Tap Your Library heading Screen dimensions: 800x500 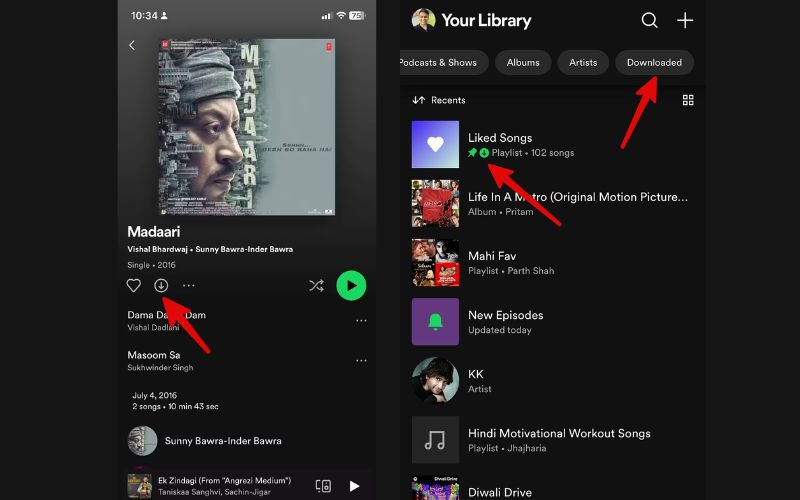[486, 20]
